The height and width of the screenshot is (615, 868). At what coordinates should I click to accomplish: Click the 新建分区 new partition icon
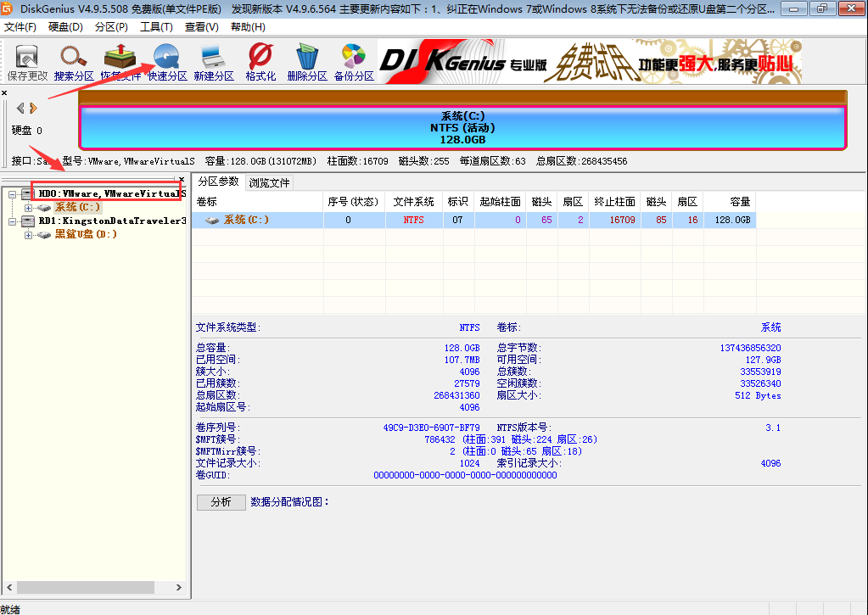[x=213, y=59]
